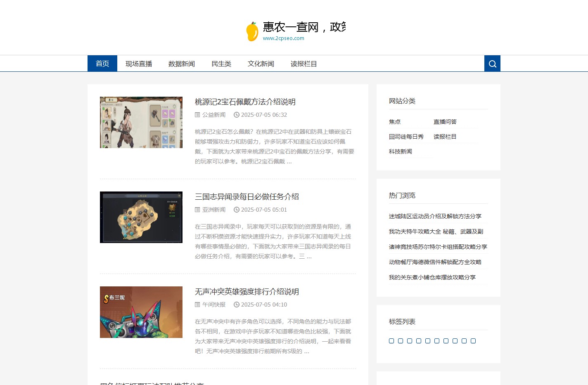Open thumbnail of 桃源记2 gem article

click(141, 123)
